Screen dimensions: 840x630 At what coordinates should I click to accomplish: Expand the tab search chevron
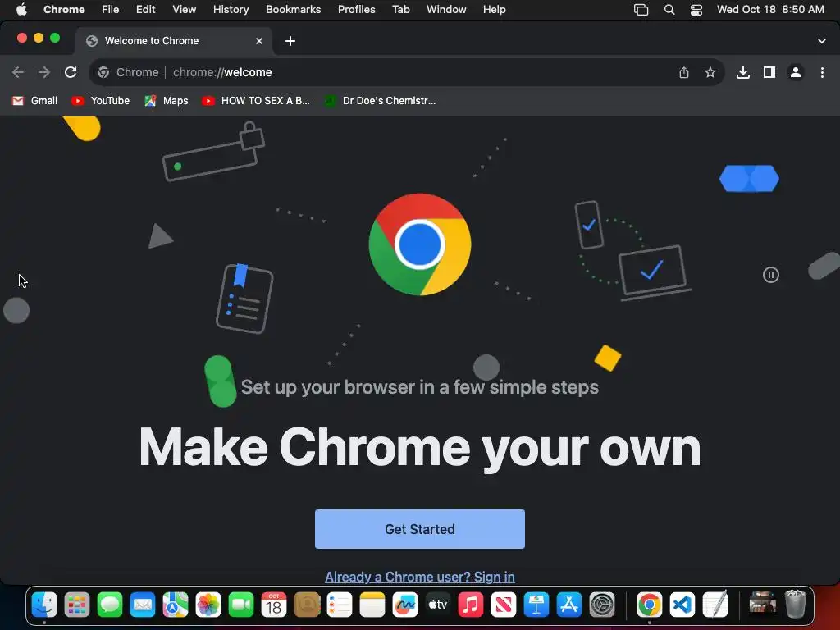(x=822, y=41)
